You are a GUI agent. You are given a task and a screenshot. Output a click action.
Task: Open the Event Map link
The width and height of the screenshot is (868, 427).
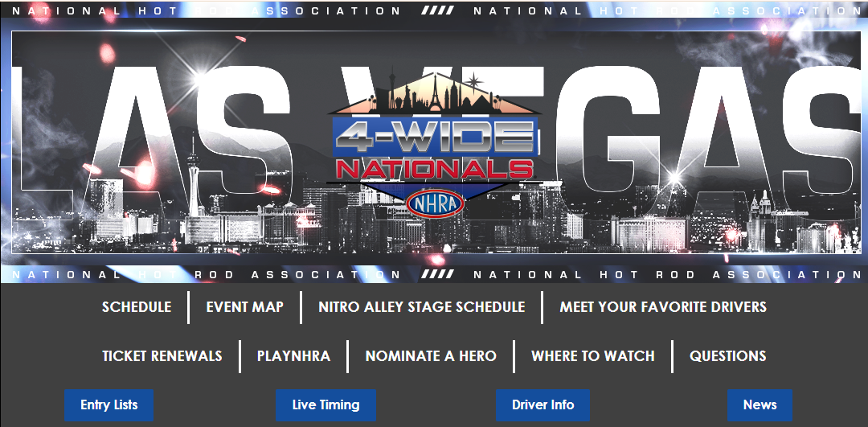(x=244, y=307)
